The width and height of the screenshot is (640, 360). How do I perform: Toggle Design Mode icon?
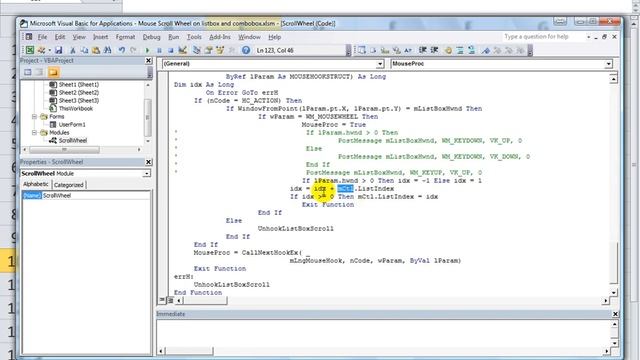click(182, 50)
